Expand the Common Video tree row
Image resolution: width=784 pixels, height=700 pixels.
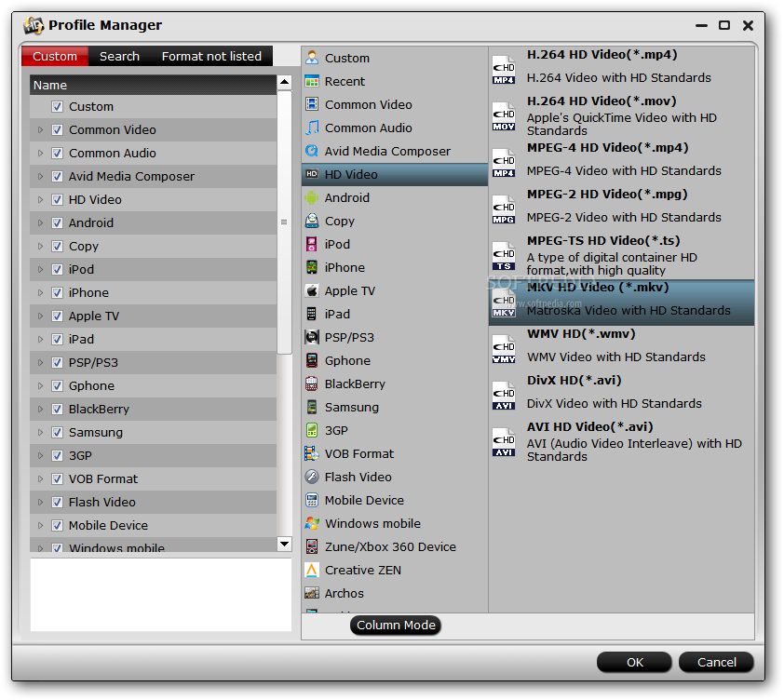click(40, 130)
